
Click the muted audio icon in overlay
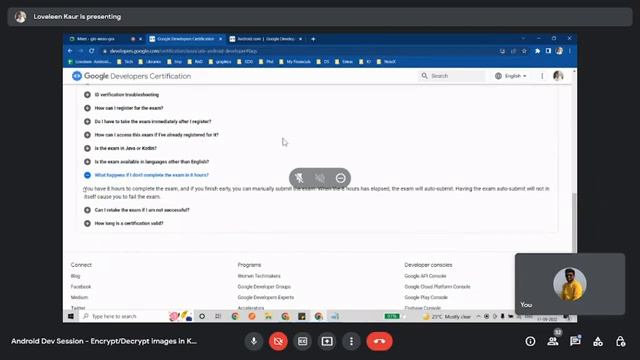[x=320, y=178]
